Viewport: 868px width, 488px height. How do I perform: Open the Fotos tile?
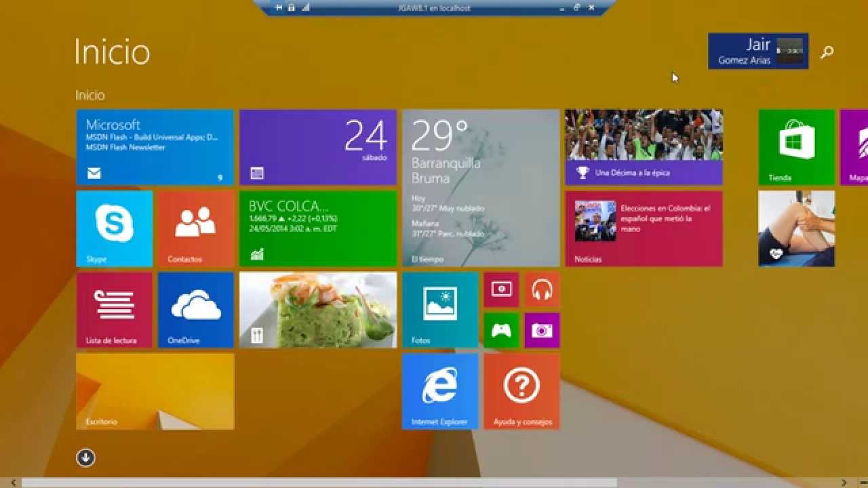point(440,310)
